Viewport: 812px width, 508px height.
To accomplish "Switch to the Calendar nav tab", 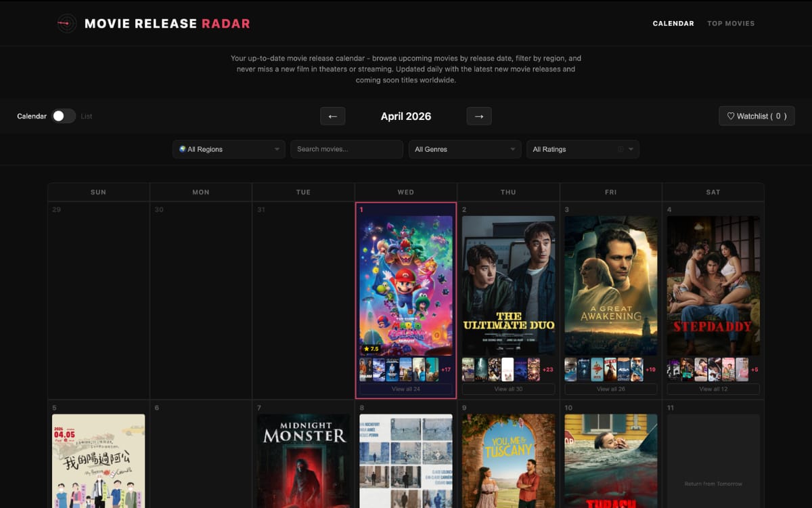I will coord(673,24).
